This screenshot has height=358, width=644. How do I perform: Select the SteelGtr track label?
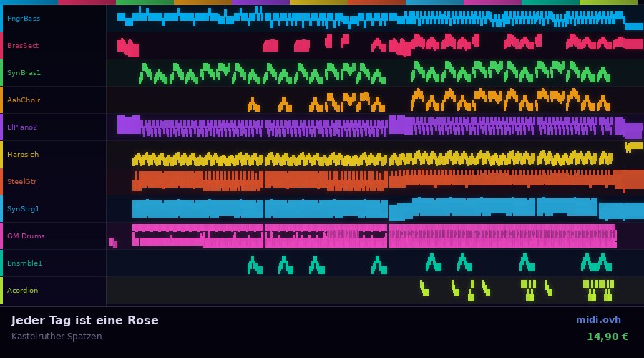(x=22, y=181)
